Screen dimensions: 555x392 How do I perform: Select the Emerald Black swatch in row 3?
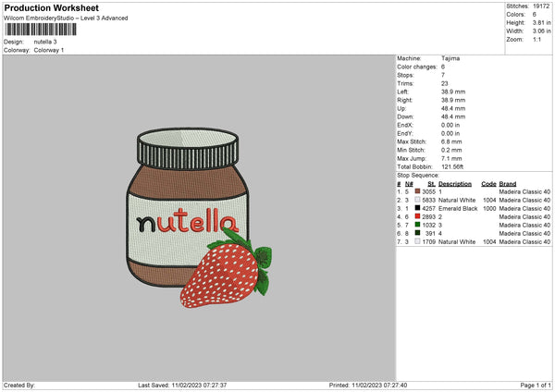(418, 208)
